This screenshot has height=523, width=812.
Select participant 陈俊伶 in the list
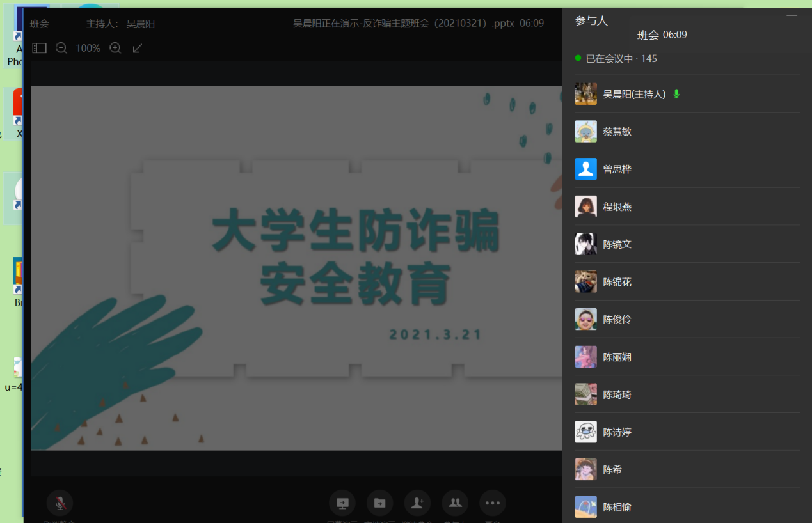pos(617,320)
